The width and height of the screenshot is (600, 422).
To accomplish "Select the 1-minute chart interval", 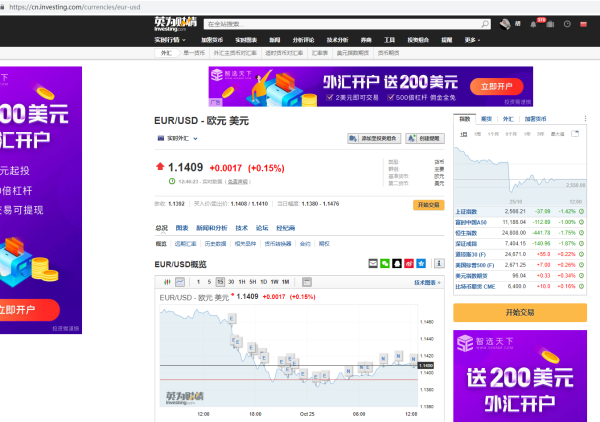I will (198, 282).
